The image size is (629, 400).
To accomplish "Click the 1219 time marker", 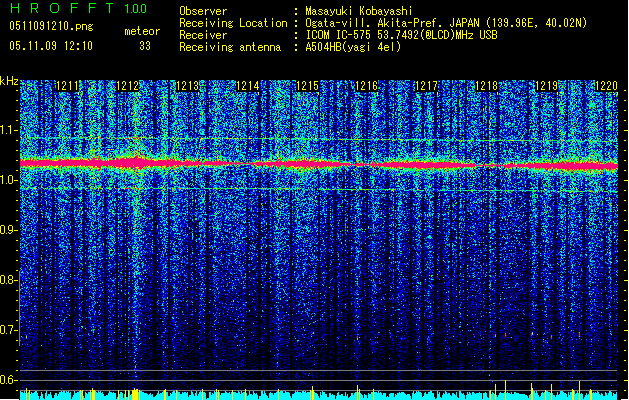I will pyautogui.click(x=546, y=86).
